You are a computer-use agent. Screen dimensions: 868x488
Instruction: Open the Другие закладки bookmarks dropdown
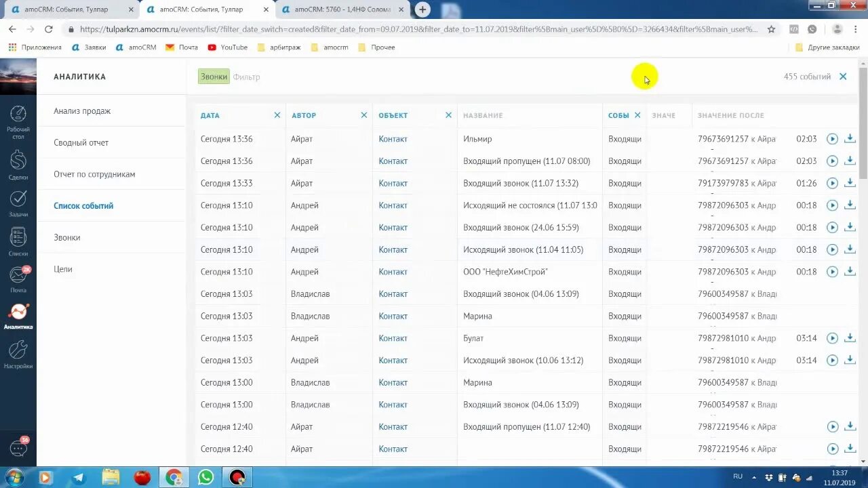click(x=829, y=47)
